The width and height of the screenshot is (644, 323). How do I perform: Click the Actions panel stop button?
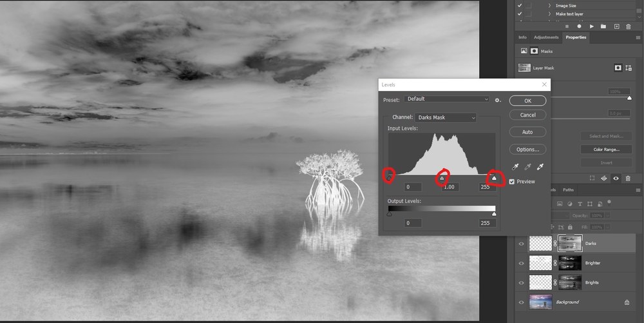tap(567, 26)
